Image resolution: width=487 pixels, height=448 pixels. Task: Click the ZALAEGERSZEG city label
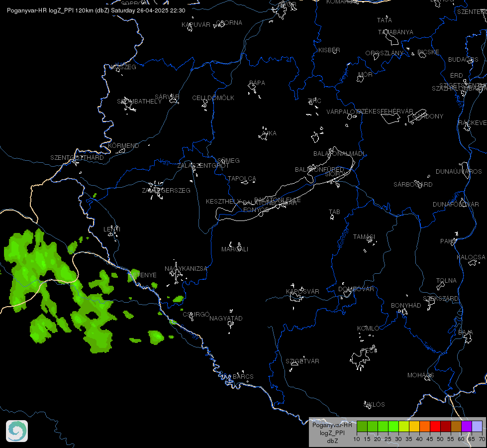point(166,191)
